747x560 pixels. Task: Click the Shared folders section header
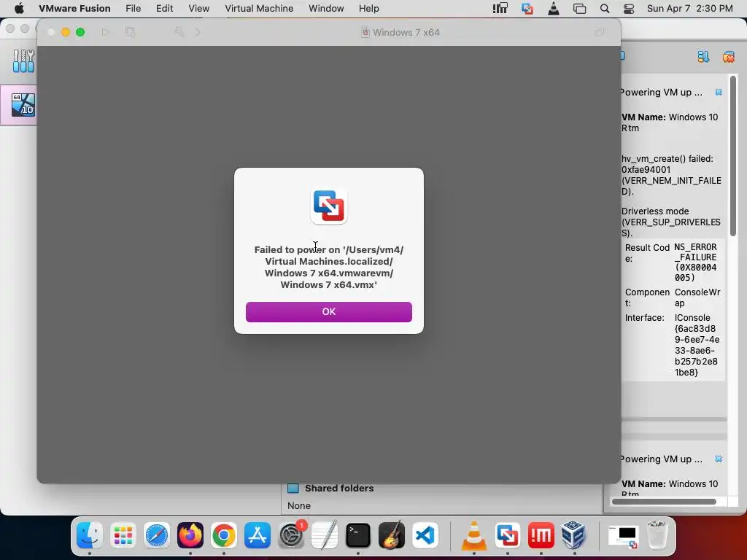[x=338, y=488]
